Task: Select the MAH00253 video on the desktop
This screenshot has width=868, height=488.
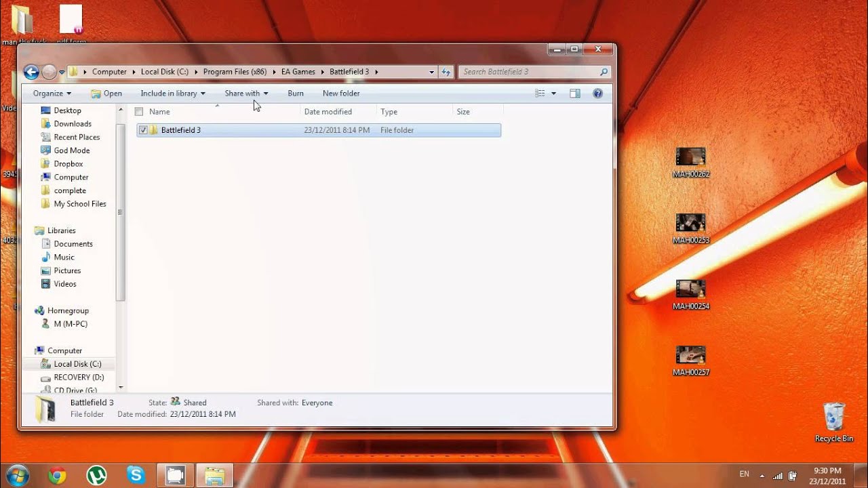Action: click(691, 229)
